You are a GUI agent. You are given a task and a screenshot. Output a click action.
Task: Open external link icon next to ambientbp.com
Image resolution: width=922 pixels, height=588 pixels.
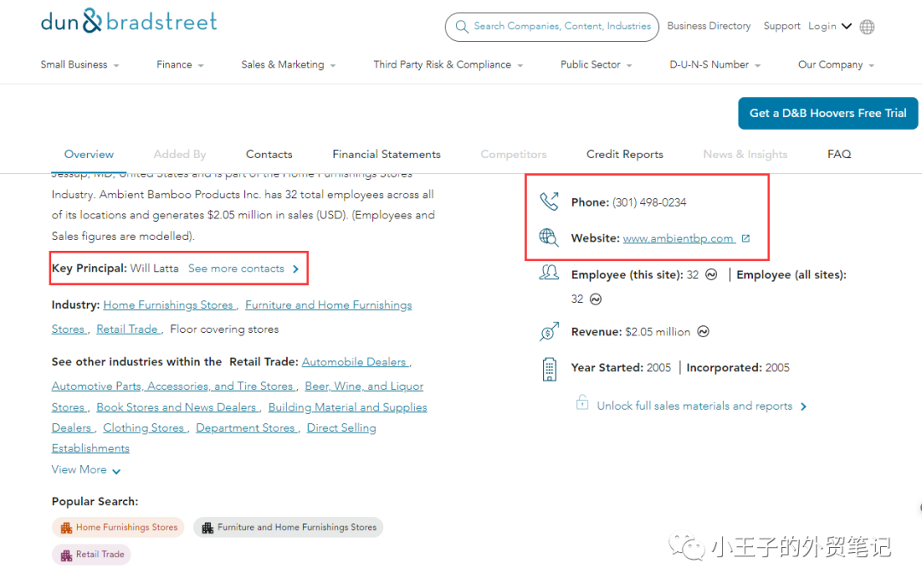[x=745, y=239]
